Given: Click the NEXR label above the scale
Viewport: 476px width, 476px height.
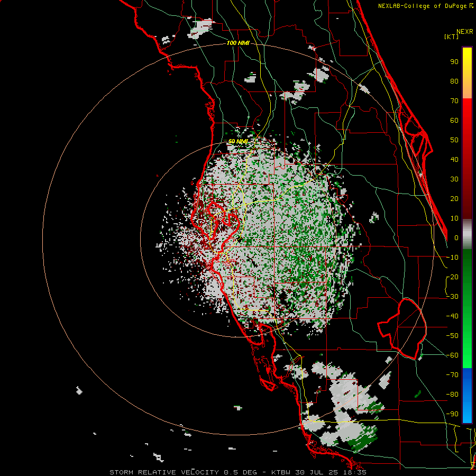Looking at the screenshot, I should (465, 32).
